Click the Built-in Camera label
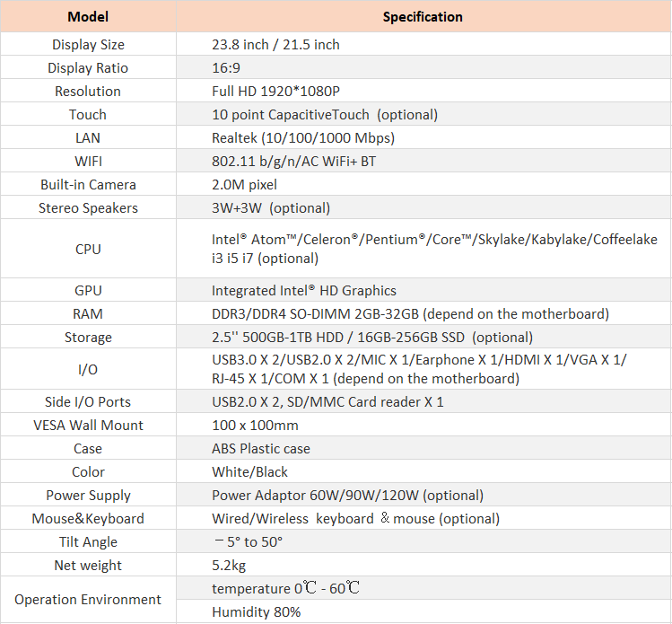672x624 pixels. coord(88,185)
